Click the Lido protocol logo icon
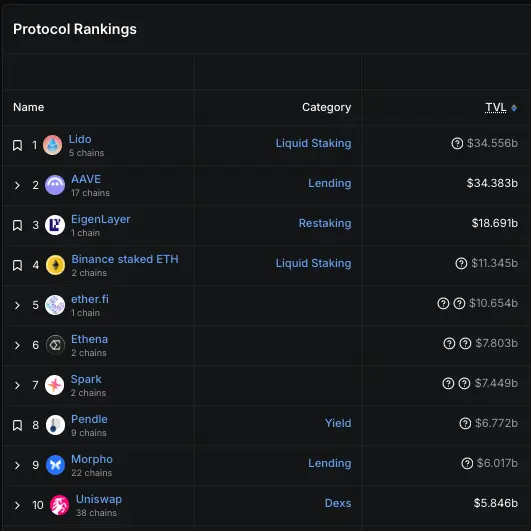Screen dimensions: 531x531 click(52, 145)
